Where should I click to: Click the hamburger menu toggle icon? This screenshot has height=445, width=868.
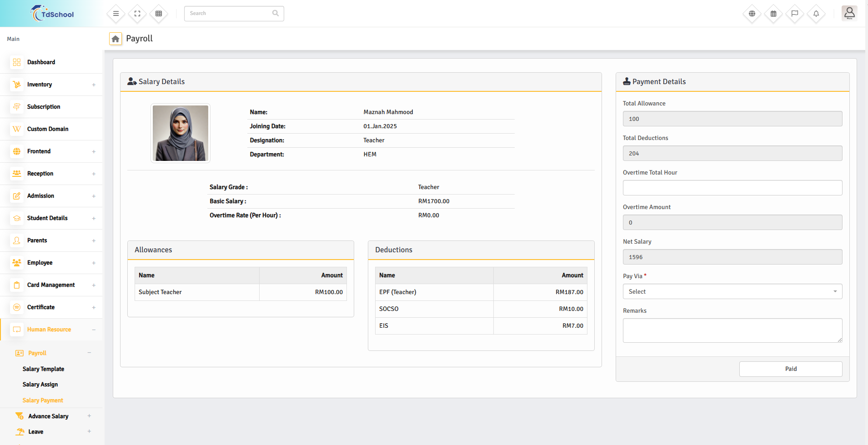pyautogui.click(x=116, y=14)
